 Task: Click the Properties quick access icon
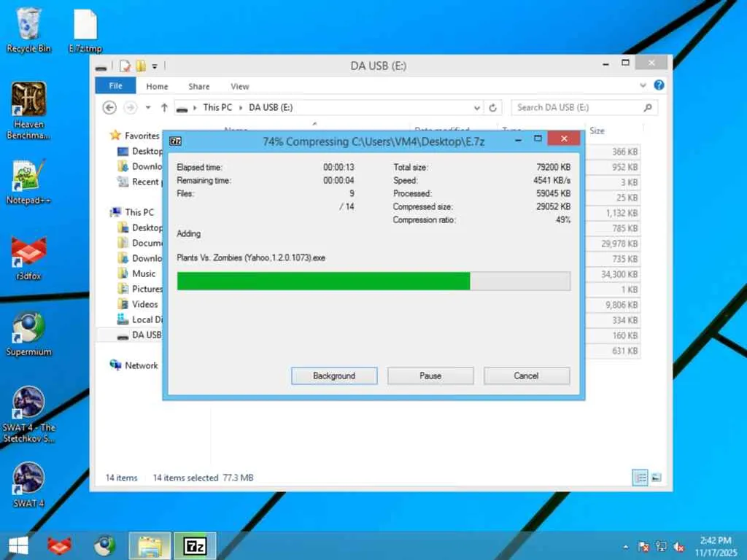click(125, 66)
